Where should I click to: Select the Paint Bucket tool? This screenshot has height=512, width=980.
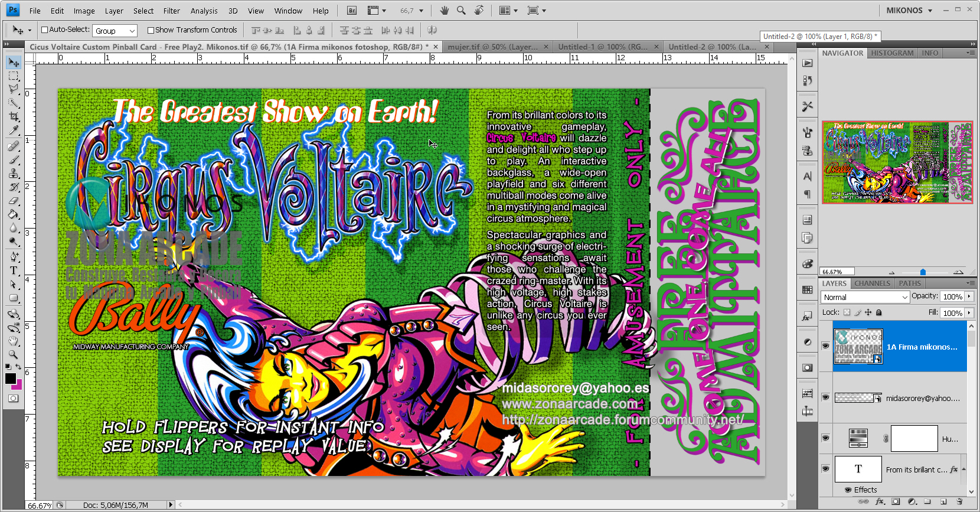coord(14,214)
